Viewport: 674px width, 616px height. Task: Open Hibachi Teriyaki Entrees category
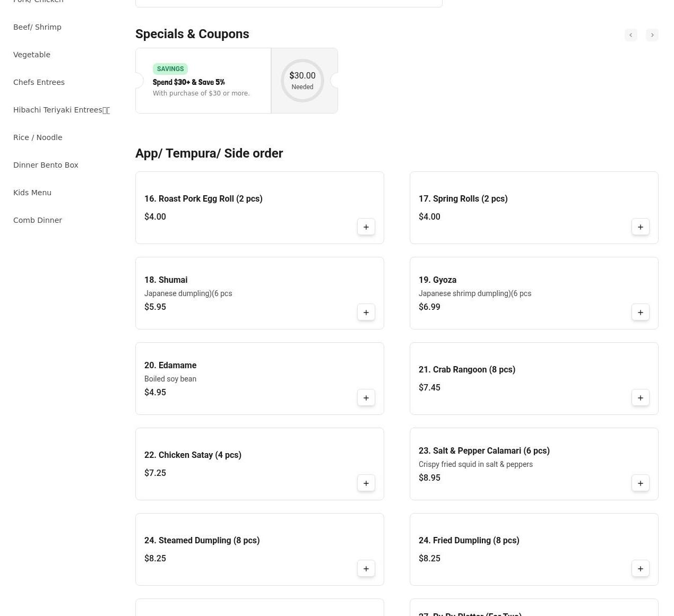point(61,110)
